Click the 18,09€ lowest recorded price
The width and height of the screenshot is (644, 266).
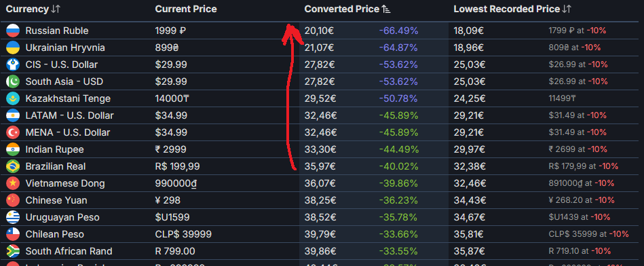(x=469, y=31)
